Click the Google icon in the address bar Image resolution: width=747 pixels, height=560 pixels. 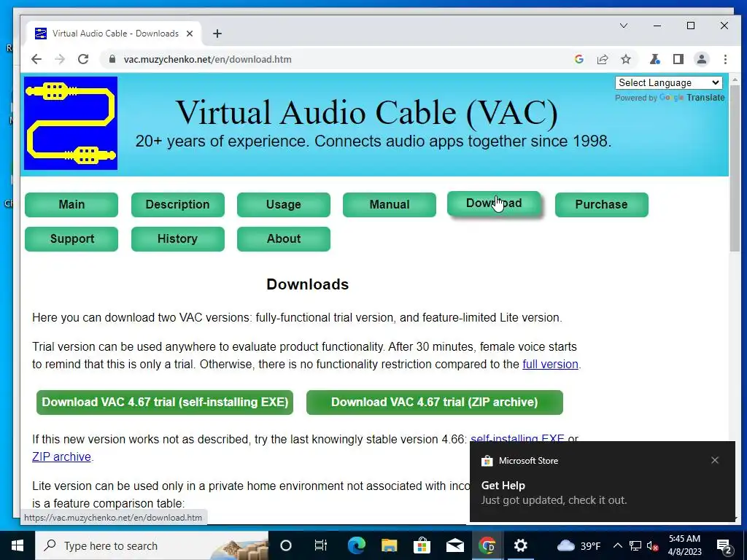click(x=578, y=59)
